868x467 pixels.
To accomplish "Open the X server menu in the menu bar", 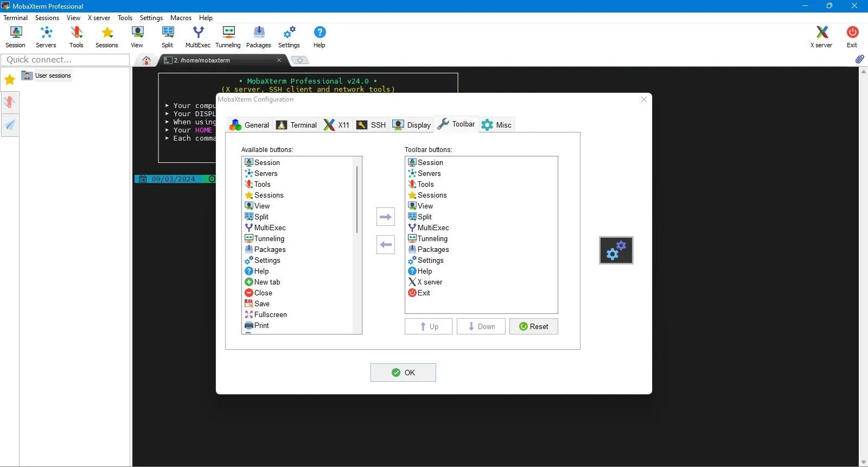I will pos(99,18).
